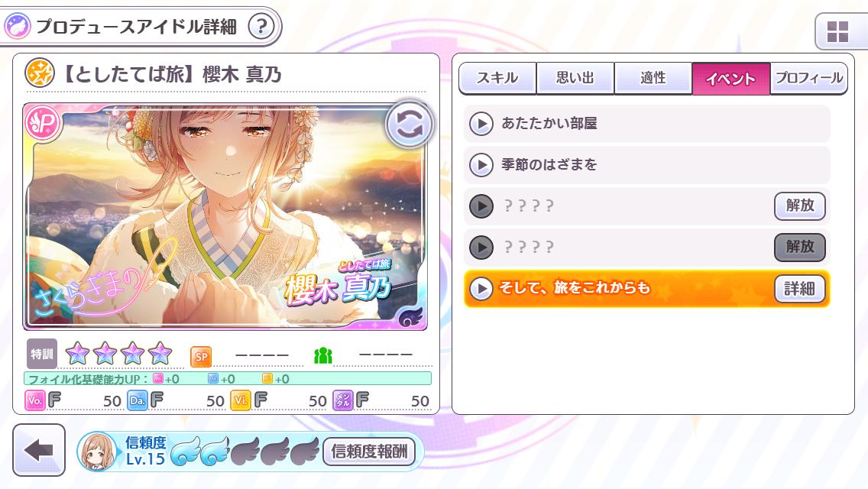Click the back arrow button

click(39, 450)
